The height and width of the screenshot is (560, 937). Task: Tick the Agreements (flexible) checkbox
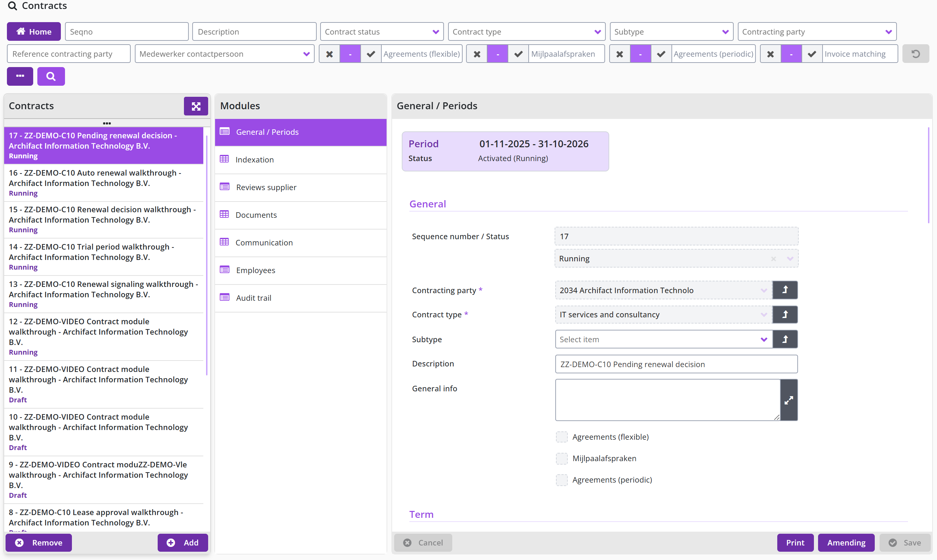pos(562,437)
